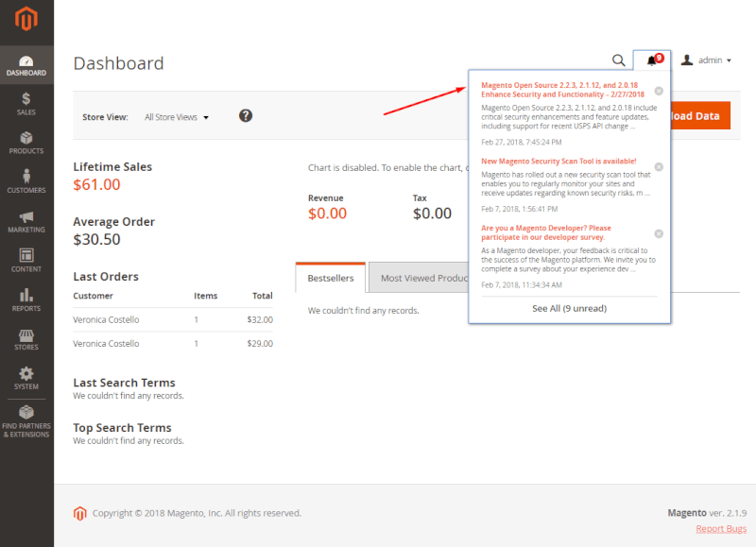Screen dimensions: 756x547
Task: Switch to the Most Viewed Products tab
Action: click(x=420, y=278)
